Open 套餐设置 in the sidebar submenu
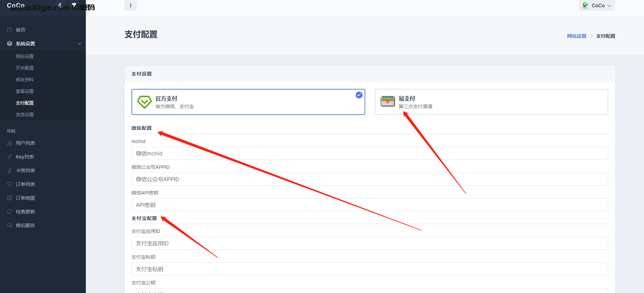Screen dimensions: 644x293 point(25,91)
